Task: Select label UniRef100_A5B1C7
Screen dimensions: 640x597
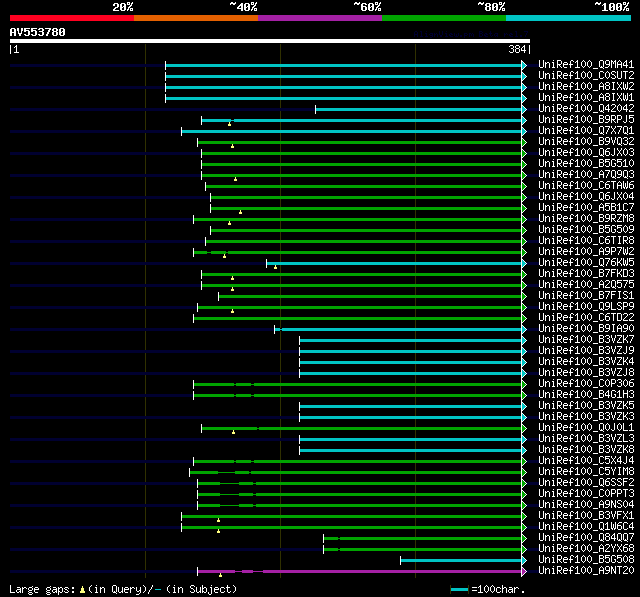Action: [586, 207]
